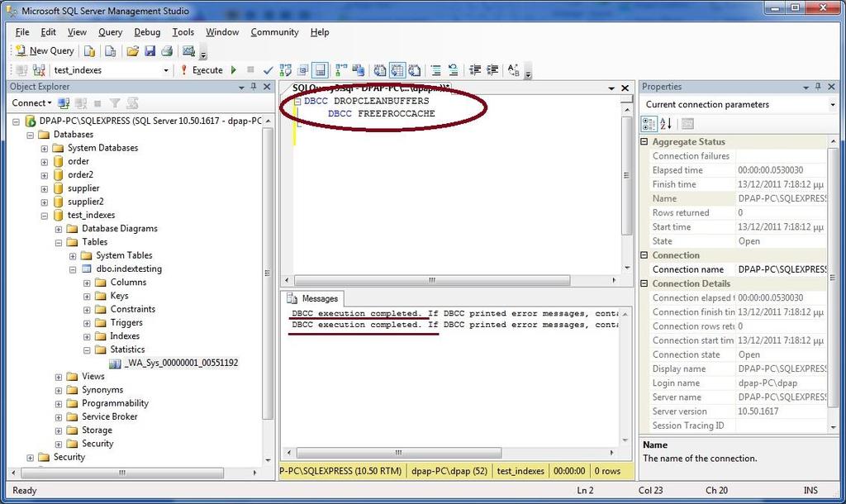The height and width of the screenshot is (504, 846).
Task: Toggle auto-hide pin on Object Explorer
Action: (x=254, y=87)
